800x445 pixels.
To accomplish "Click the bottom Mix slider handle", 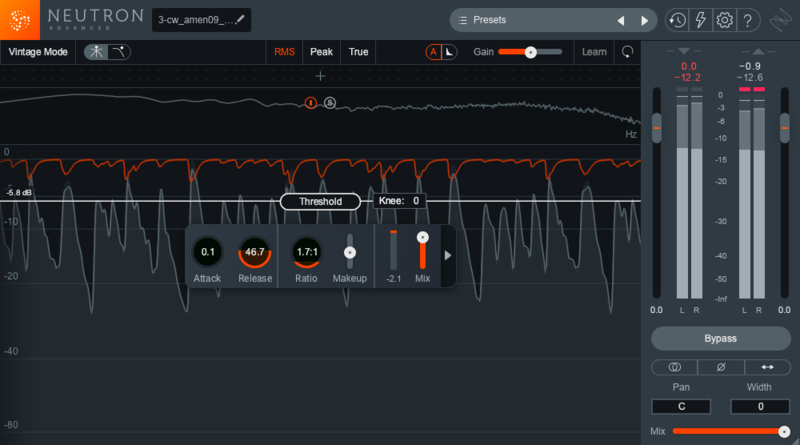I will click(x=784, y=432).
